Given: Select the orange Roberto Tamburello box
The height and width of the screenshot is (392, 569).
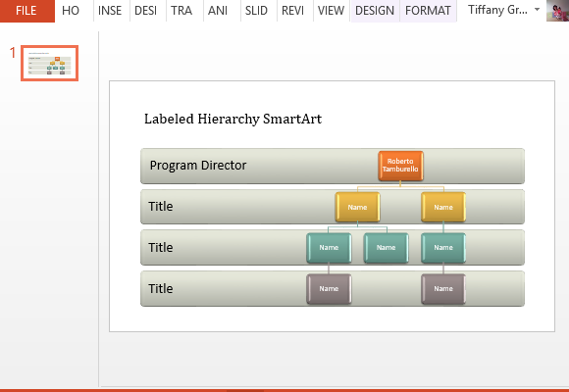Looking at the screenshot, I should coord(400,166).
